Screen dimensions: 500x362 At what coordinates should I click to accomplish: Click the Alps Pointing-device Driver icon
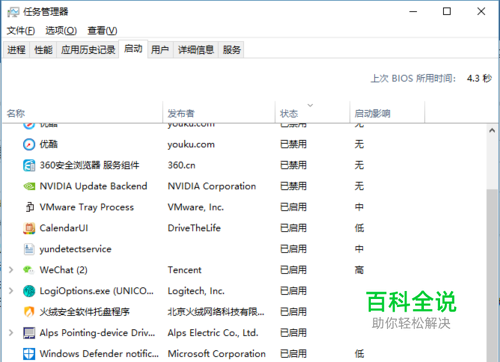[29, 333]
